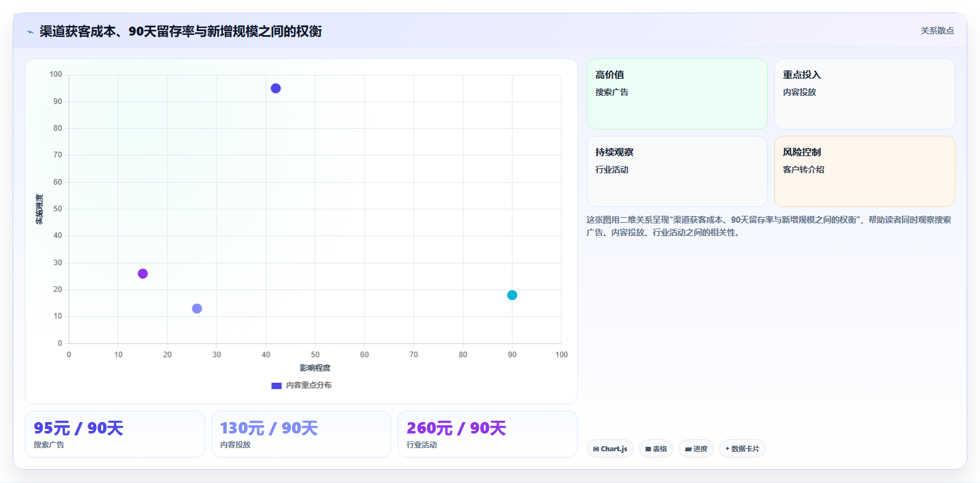Select the 表格 tag chip

click(655, 449)
